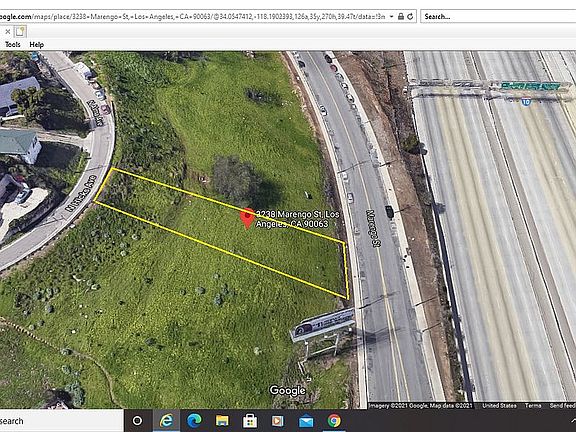Open a new tab with the new-tab button

20,32
